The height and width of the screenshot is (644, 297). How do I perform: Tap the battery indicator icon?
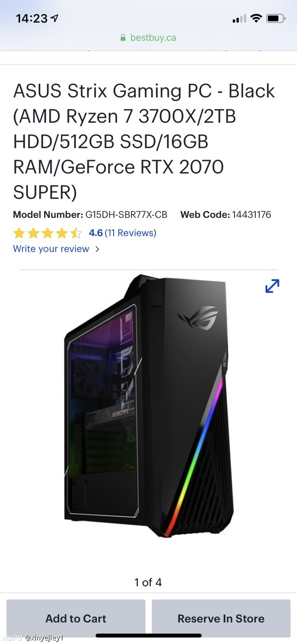(x=276, y=19)
